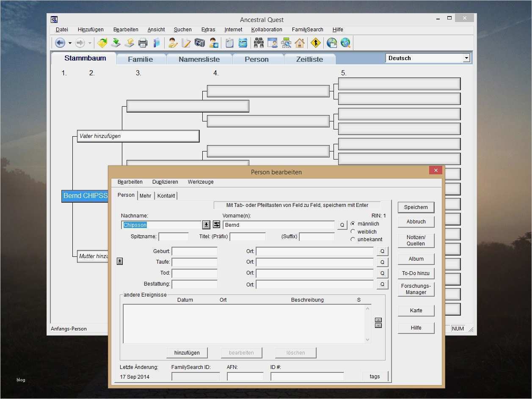Click into the Geburt date field
The height and width of the screenshot is (399, 532).
click(x=194, y=251)
